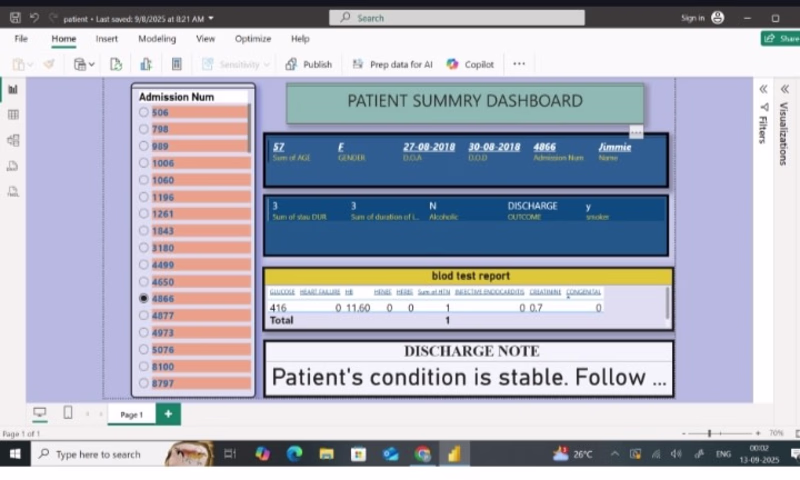This screenshot has width=800, height=480.
Task: Open DAX query view icon
Action: [x=13, y=166]
